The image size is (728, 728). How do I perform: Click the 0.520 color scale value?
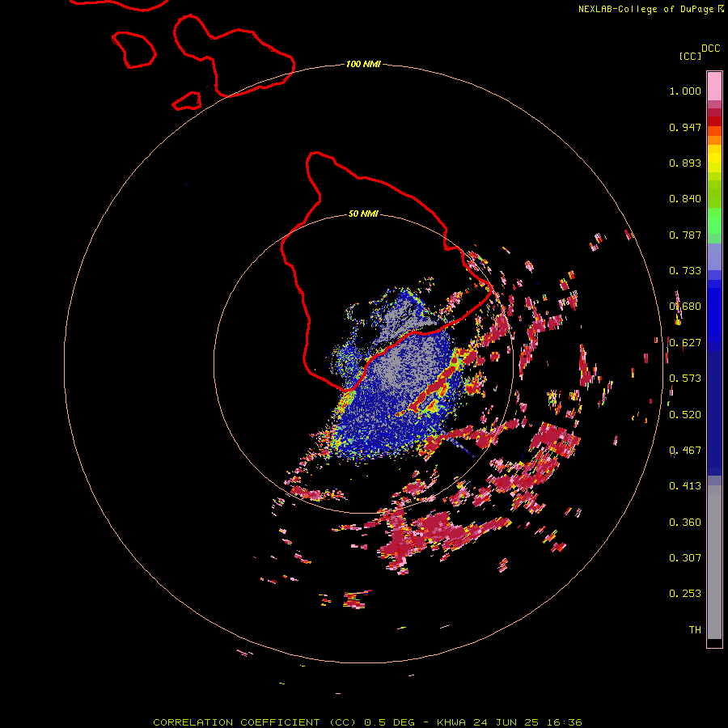click(685, 415)
